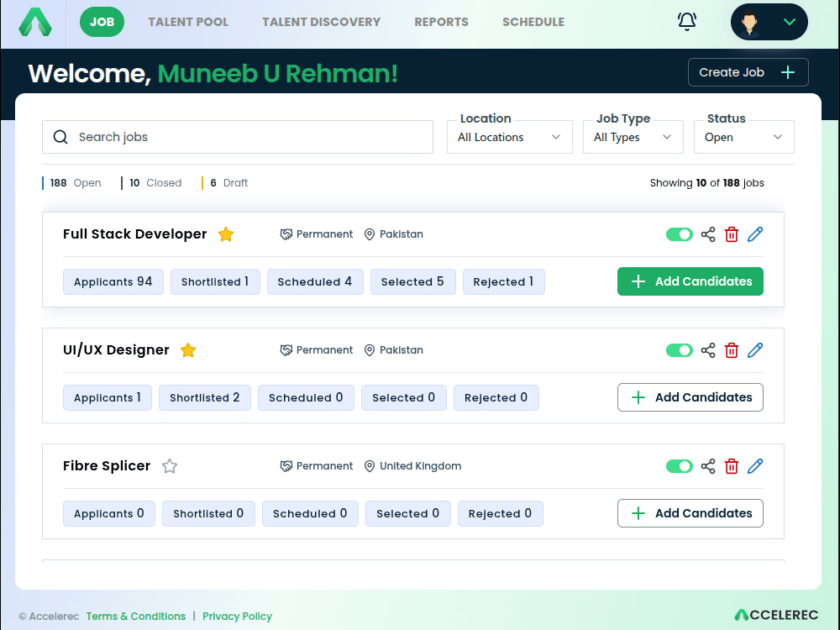View Scheduled 4 for Full Stack Developer
The width and height of the screenshot is (840, 630).
[x=315, y=281]
